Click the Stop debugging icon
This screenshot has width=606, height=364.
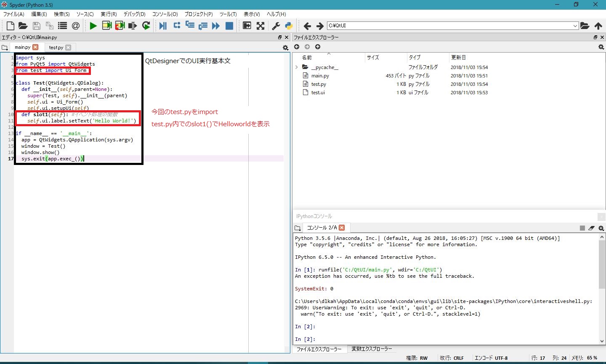coord(229,26)
